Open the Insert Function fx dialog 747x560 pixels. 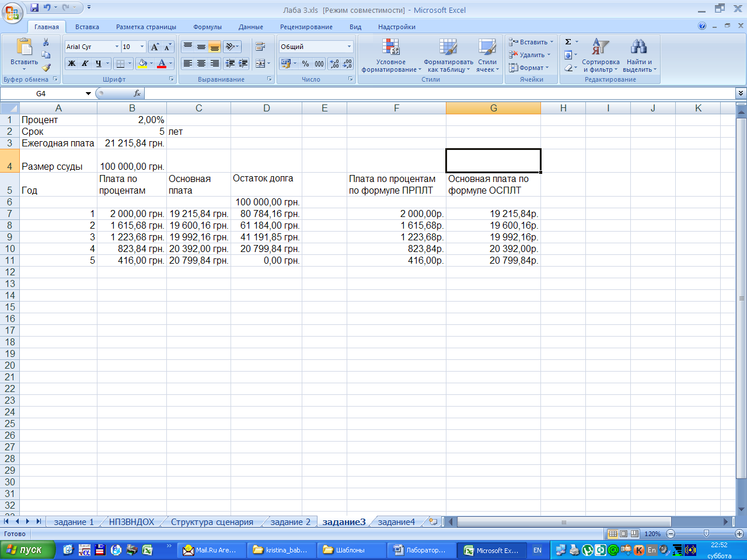137,93
